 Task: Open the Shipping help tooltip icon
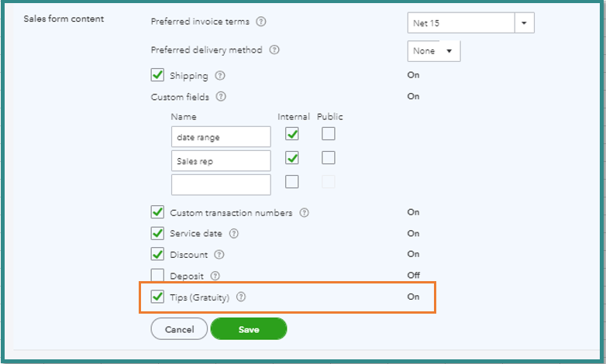(x=220, y=76)
